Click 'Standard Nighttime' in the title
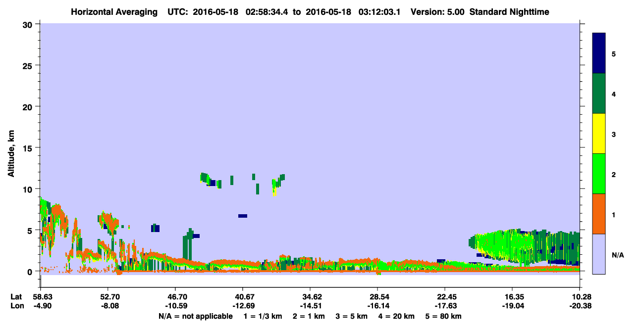This screenshot has width=644, height=330. [509, 12]
